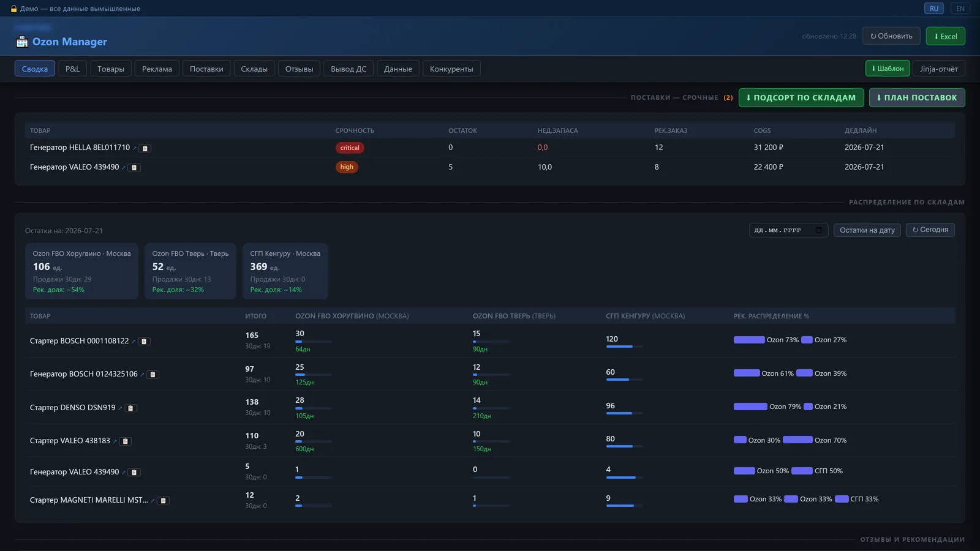Click the ДЕДЛАЙН column header
The width and height of the screenshot is (980, 551).
861,130
